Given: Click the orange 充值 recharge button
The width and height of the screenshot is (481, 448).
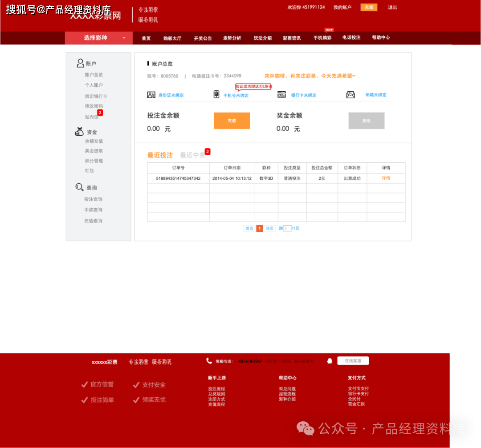Looking at the screenshot, I should coord(232,121).
